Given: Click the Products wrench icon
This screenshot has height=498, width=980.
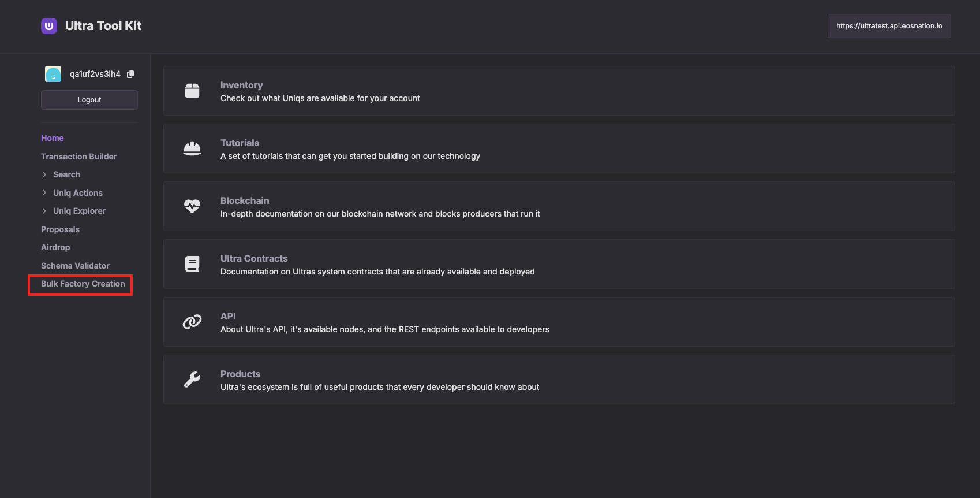Looking at the screenshot, I should tap(192, 380).
